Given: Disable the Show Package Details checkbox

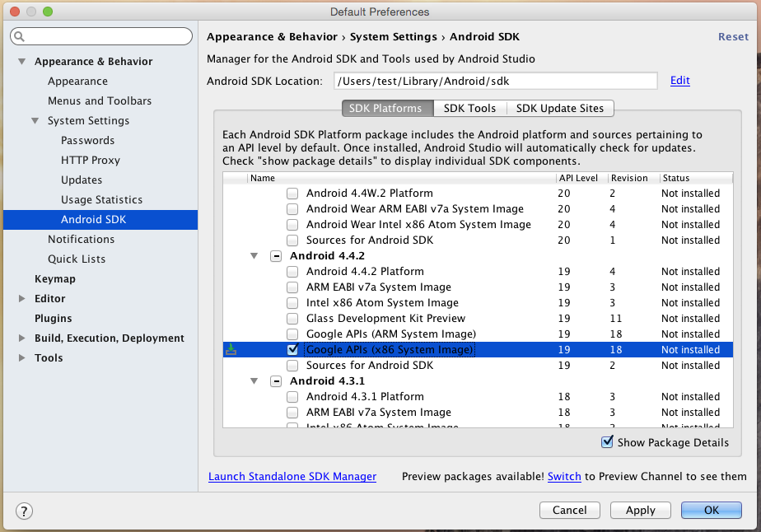Looking at the screenshot, I should pos(607,442).
